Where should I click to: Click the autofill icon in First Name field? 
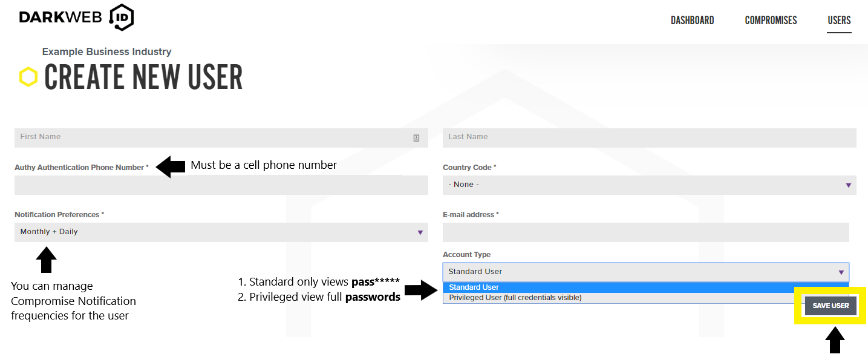click(416, 138)
